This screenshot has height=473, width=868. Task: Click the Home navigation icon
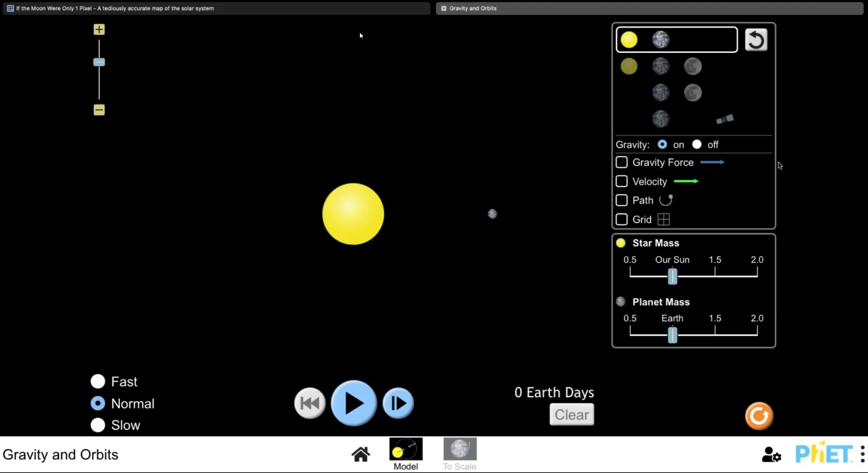coord(360,454)
